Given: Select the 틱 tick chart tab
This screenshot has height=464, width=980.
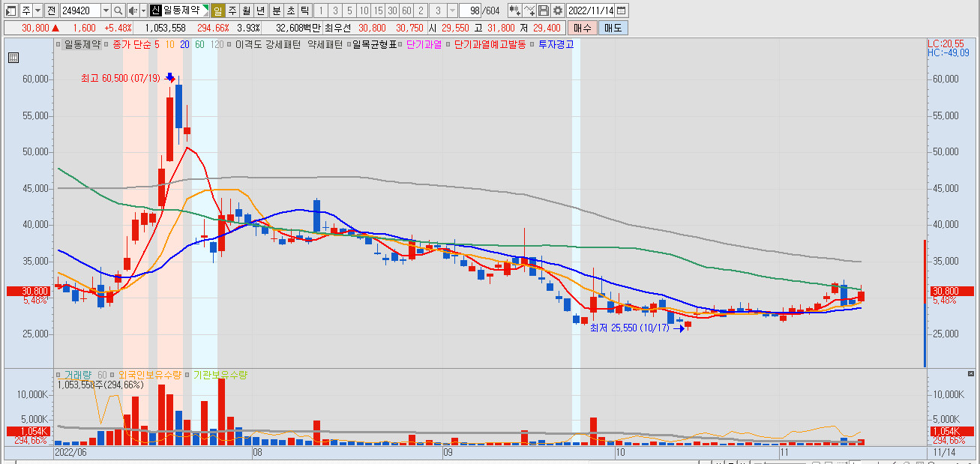Looking at the screenshot, I should tap(304, 10).
